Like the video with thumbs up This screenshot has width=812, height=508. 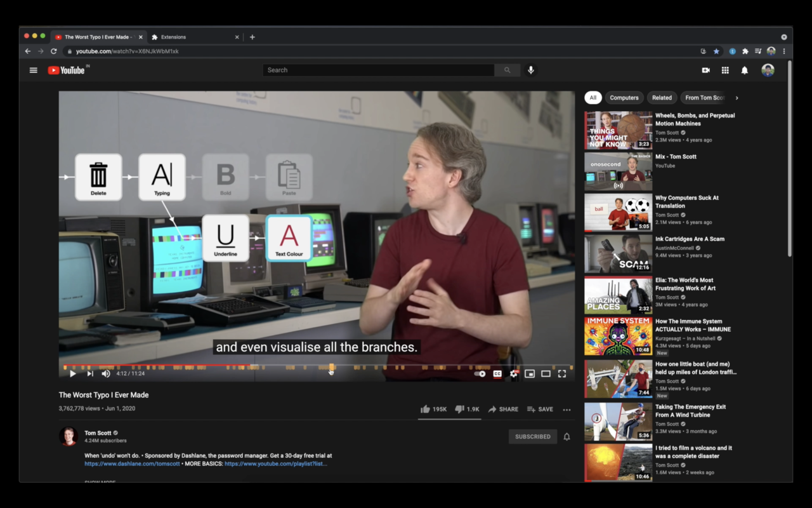tap(425, 410)
